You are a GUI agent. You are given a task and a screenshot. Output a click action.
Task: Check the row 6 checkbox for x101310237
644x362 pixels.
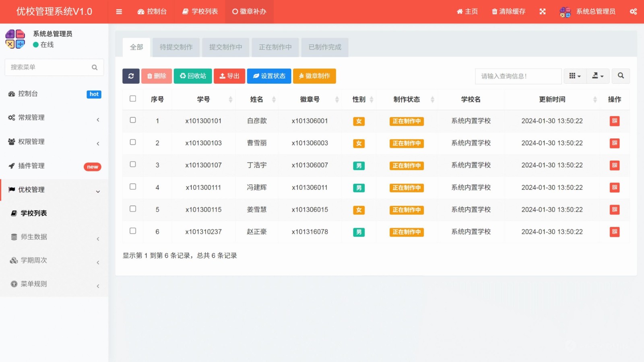133,231
